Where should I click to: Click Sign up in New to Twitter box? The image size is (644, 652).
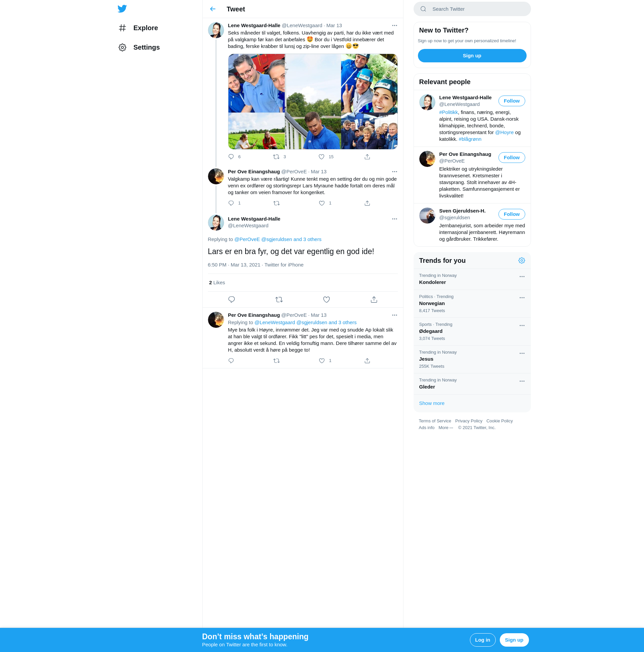(472, 56)
